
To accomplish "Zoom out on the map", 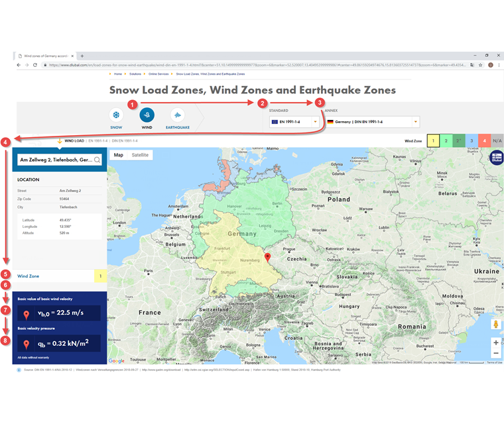I will [496, 353].
